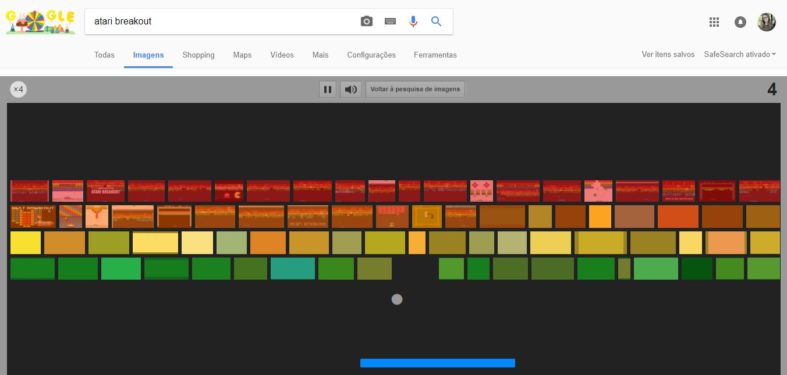This screenshot has width=787, height=375.
Task: Click the small olive brick in the green row
Action: [624, 269]
